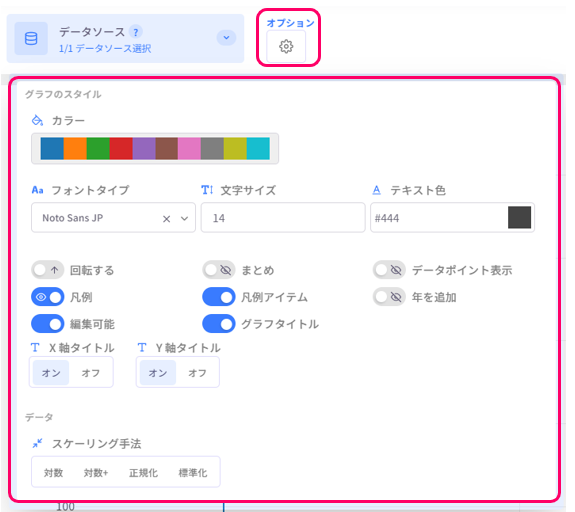Click the 文字サイズ input field with 14
This screenshot has height=512, width=575.
coord(283,218)
